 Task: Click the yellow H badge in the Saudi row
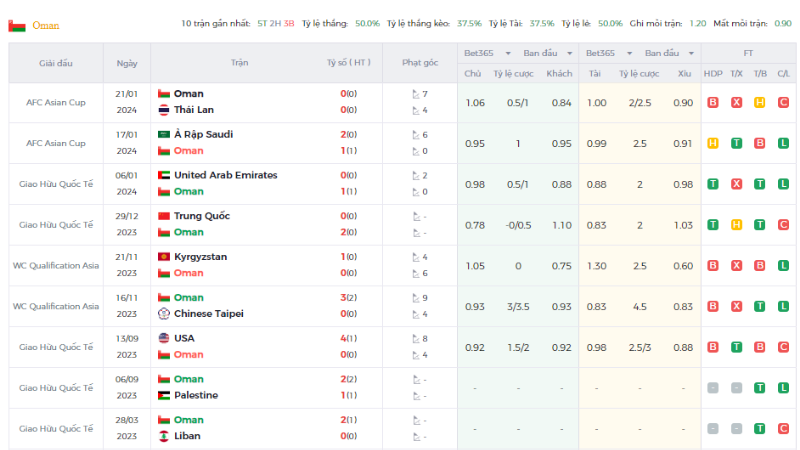point(713,143)
